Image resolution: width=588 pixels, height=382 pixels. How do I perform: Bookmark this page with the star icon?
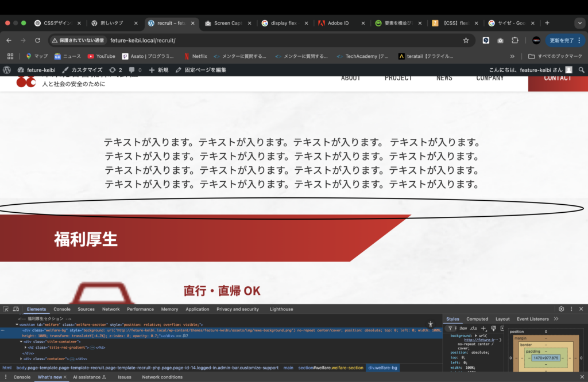(x=466, y=41)
